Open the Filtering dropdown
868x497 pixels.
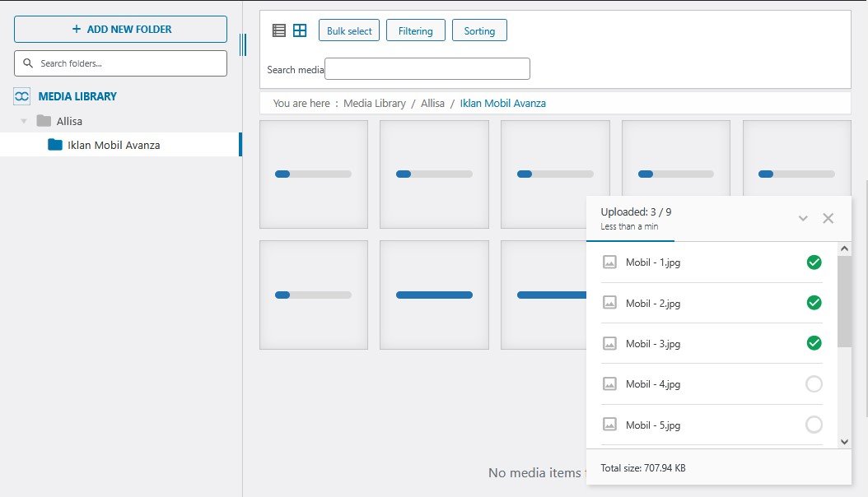pos(415,30)
